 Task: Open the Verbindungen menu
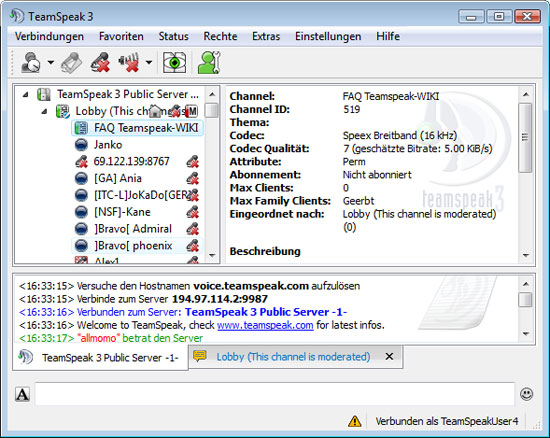[49, 36]
